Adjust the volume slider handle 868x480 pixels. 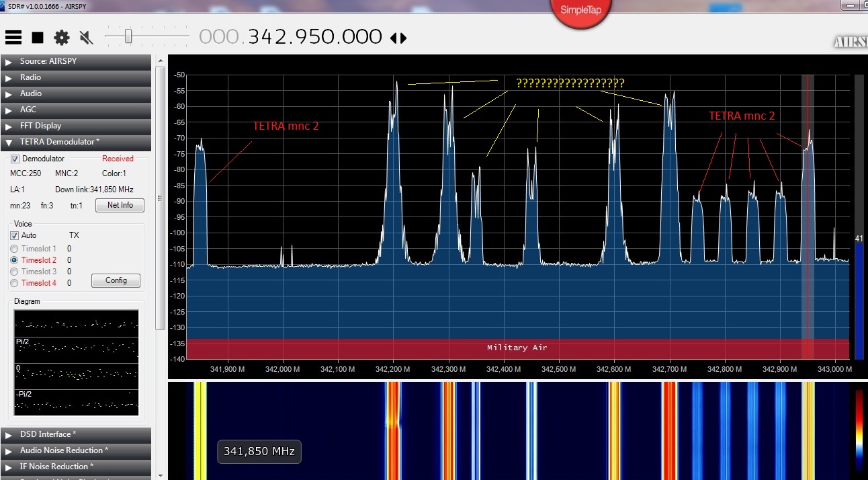[x=128, y=36]
